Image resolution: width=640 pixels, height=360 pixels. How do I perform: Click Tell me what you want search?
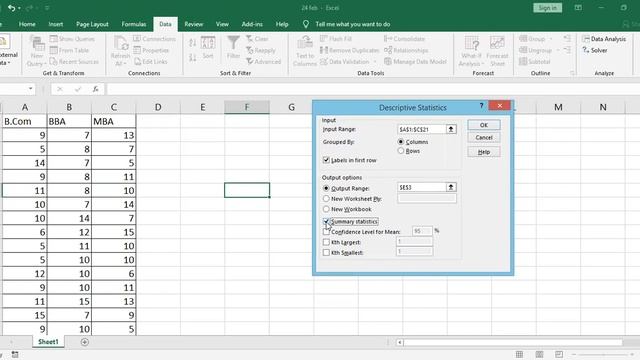click(x=352, y=24)
